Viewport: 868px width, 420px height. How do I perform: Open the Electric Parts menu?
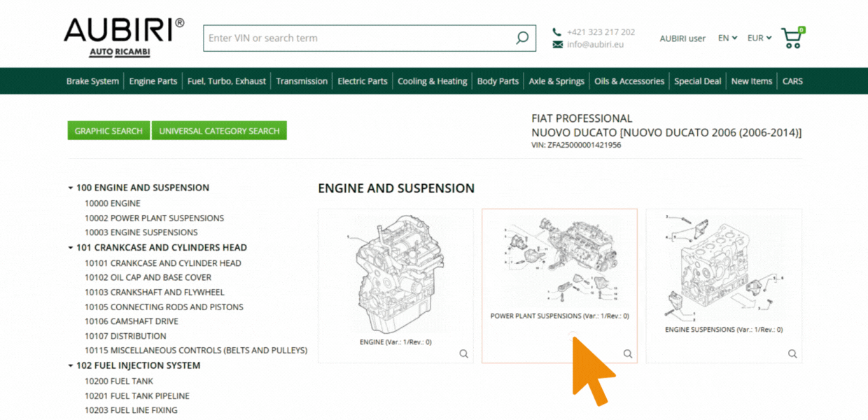coord(363,81)
